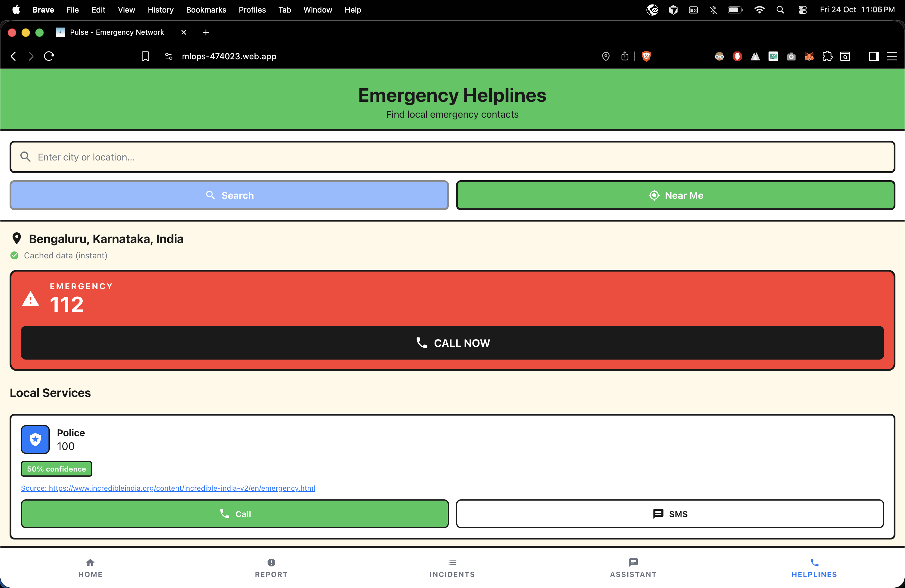Click the Near Me location button
Viewport: 905px width, 588px height.
point(675,195)
